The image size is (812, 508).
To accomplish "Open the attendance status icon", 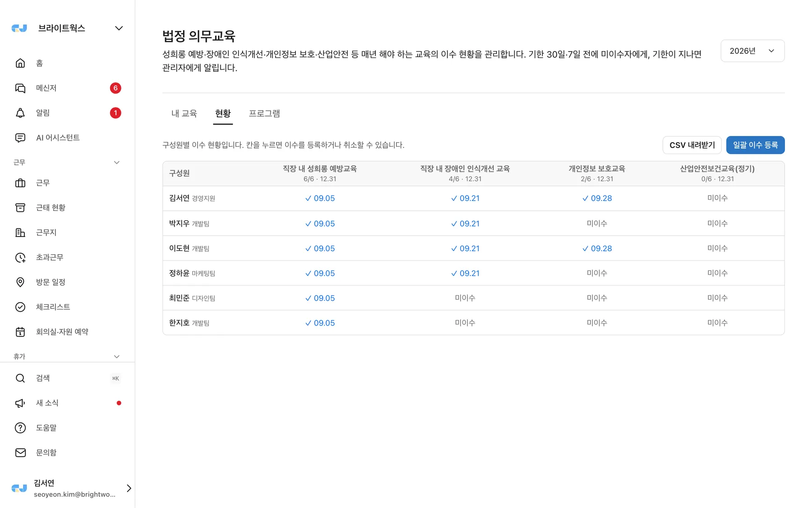I will coord(20,208).
